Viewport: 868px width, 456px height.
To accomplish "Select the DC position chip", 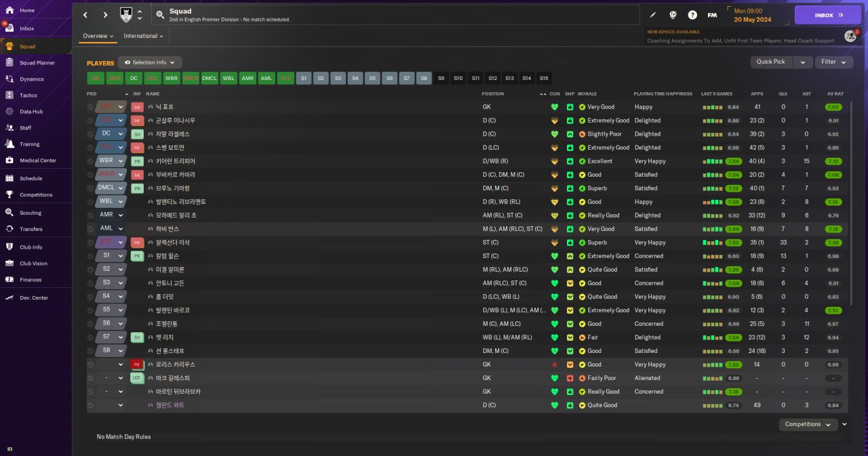I will (x=134, y=78).
